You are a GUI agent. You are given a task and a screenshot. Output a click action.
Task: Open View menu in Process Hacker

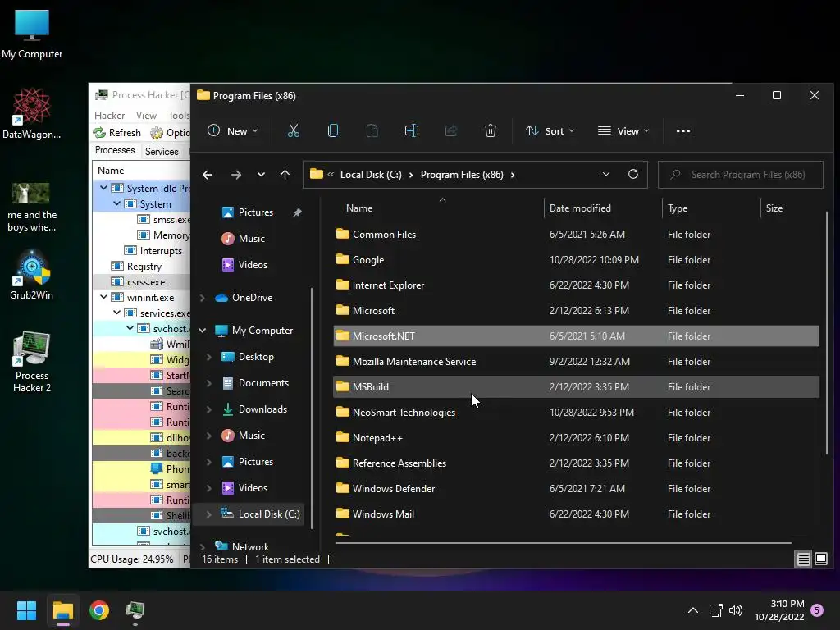point(146,116)
